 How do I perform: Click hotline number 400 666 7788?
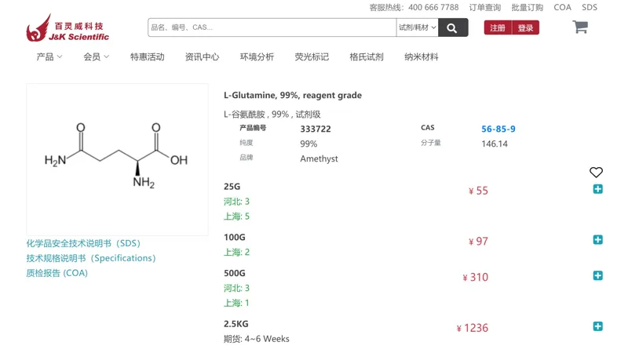point(433,8)
